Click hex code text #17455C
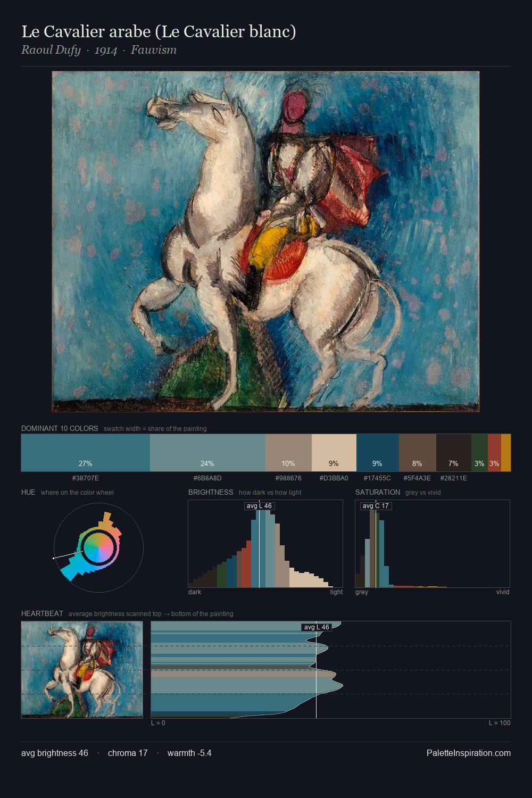Viewport: 532px width, 798px height. [377, 478]
